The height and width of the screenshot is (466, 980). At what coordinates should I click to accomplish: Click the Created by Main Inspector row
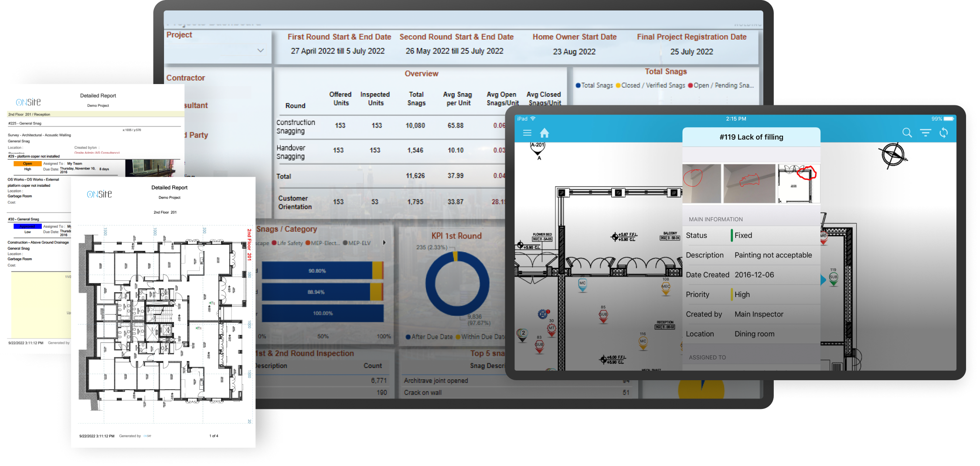coord(751,314)
